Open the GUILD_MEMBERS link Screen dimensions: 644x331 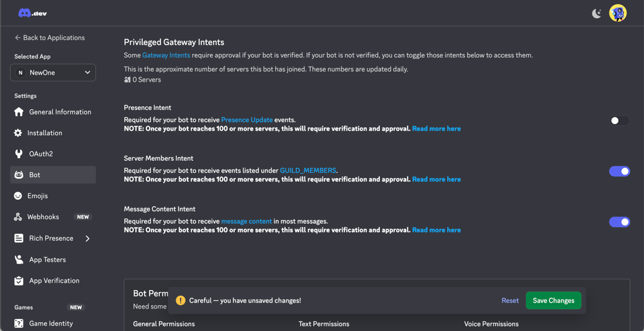tap(308, 170)
